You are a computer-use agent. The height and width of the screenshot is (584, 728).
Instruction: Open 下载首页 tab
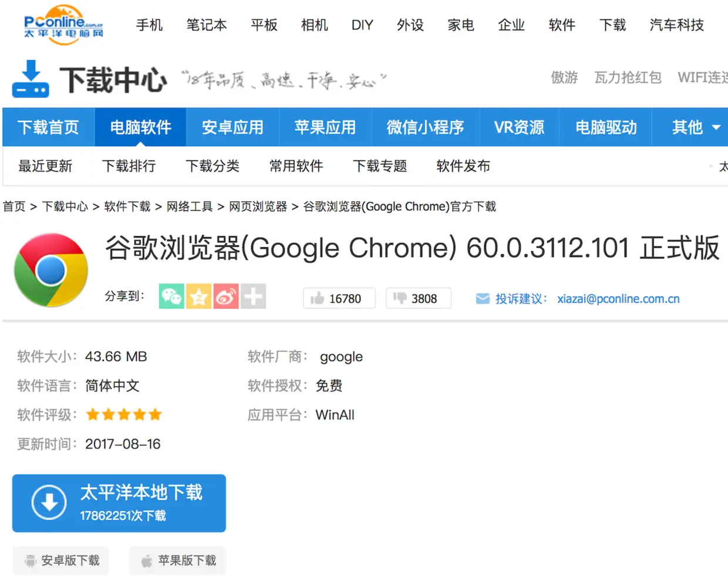coord(48,127)
